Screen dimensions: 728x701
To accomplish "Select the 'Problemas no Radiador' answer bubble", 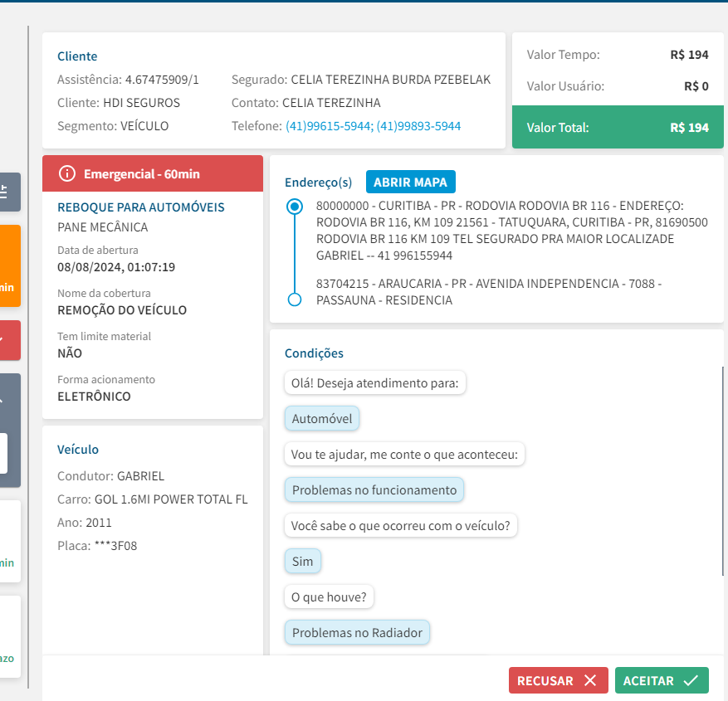I will point(357,632).
